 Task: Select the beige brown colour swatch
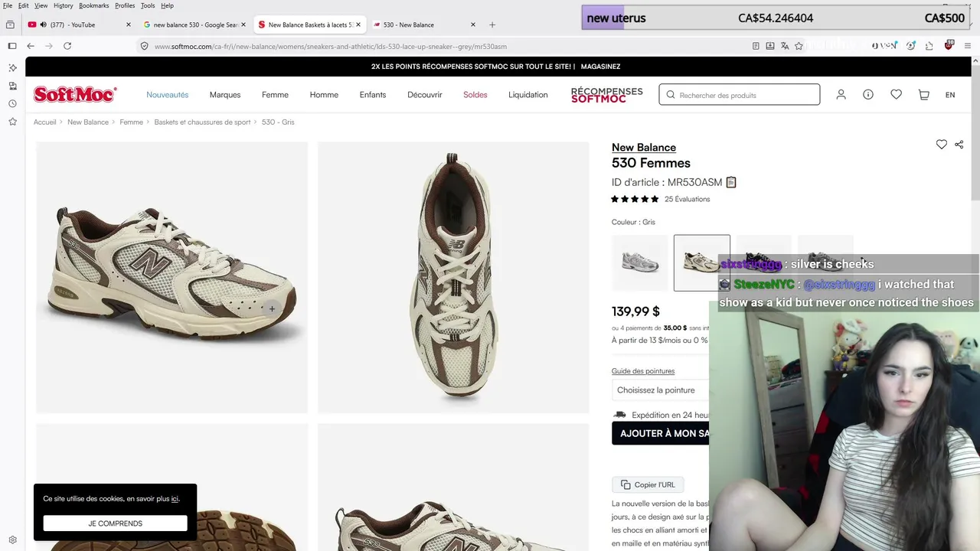click(x=702, y=262)
